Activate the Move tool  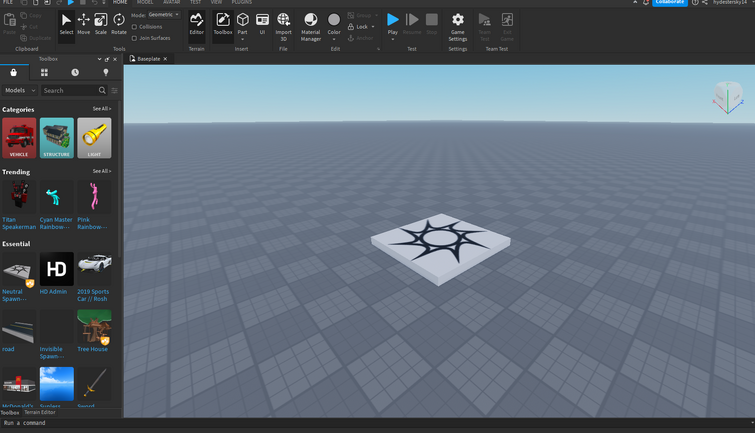click(x=84, y=24)
